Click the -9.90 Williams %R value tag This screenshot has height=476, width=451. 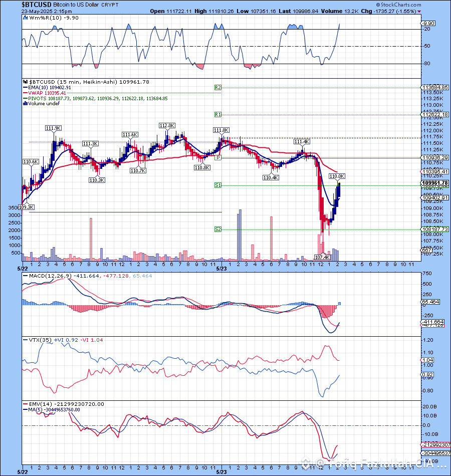click(428, 24)
